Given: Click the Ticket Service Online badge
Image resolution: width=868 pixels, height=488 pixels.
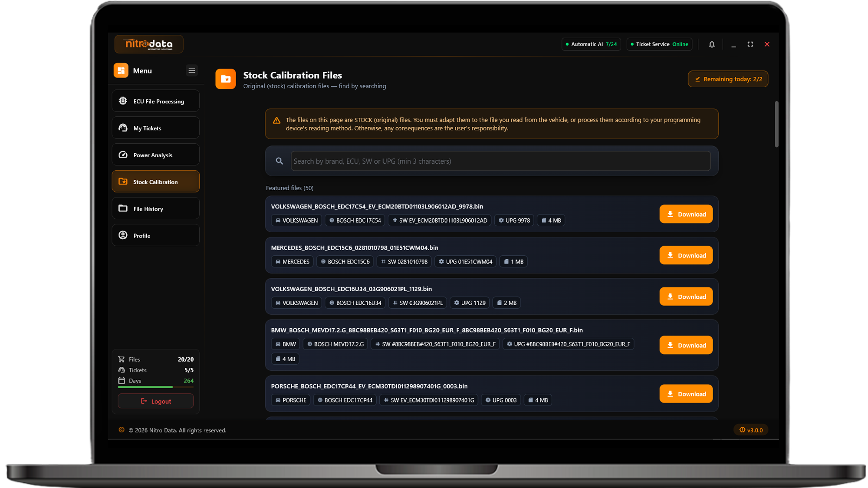Looking at the screenshot, I should coord(659,44).
